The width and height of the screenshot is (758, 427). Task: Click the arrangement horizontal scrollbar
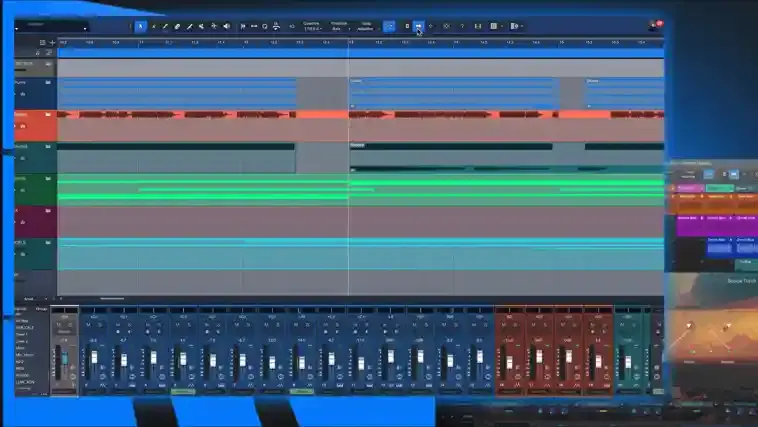(x=112, y=299)
